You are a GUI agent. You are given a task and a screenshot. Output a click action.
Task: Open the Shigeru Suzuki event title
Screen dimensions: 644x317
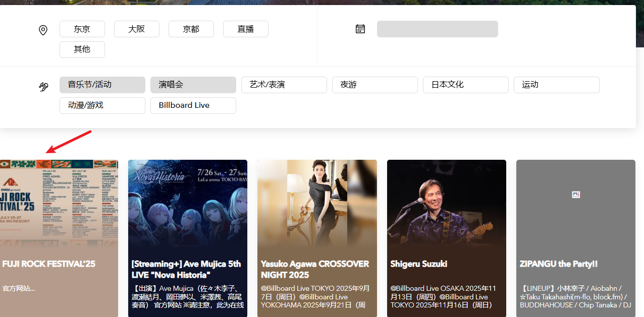pyautogui.click(x=419, y=264)
